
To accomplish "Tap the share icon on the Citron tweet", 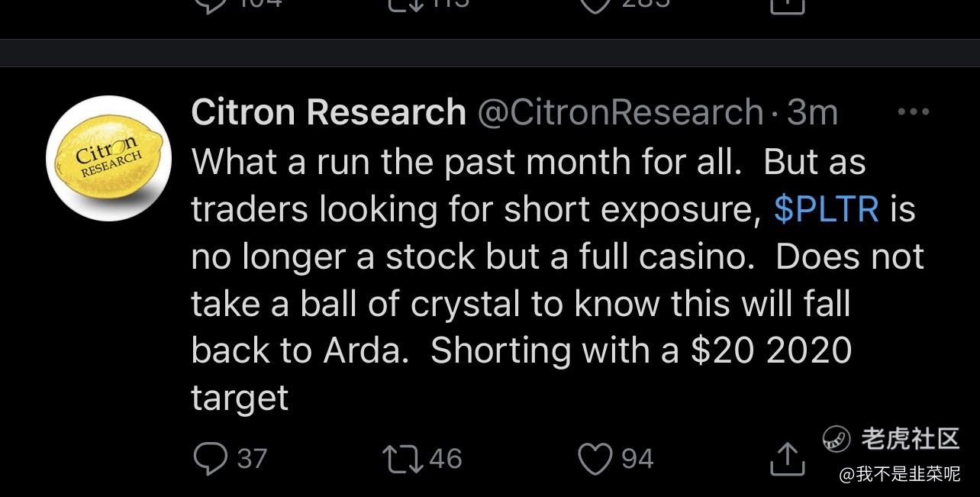I will 787,459.
